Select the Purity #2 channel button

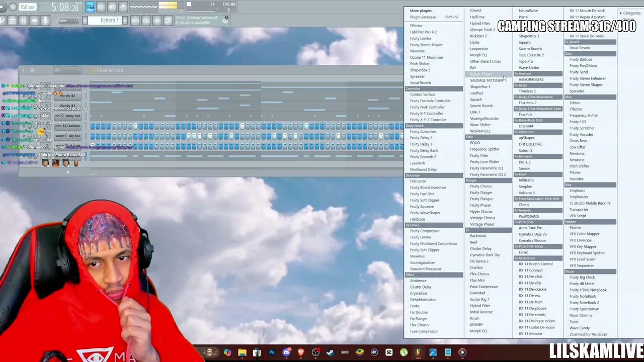[68, 96]
